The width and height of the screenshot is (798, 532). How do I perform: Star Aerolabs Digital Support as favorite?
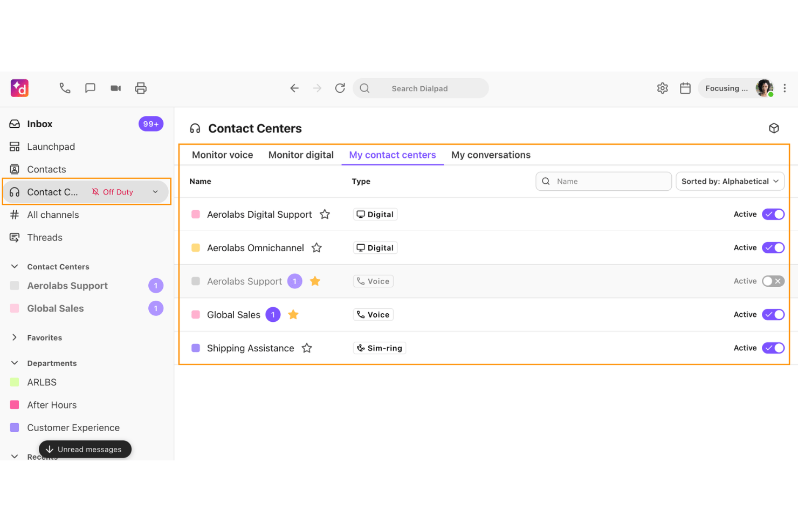click(x=325, y=215)
